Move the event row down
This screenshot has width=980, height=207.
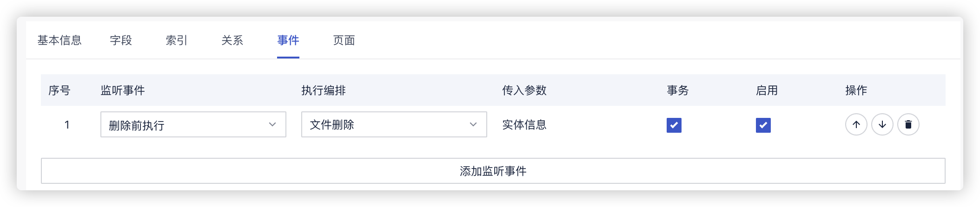[882, 124]
